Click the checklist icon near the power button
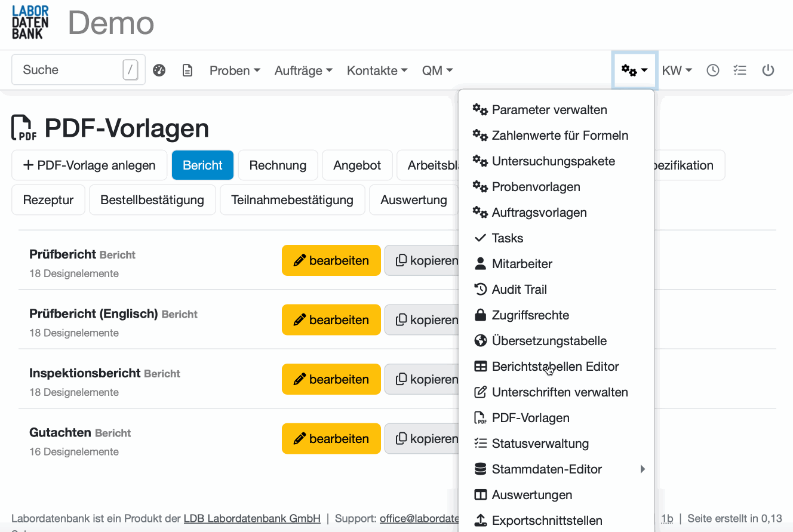 click(x=740, y=70)
